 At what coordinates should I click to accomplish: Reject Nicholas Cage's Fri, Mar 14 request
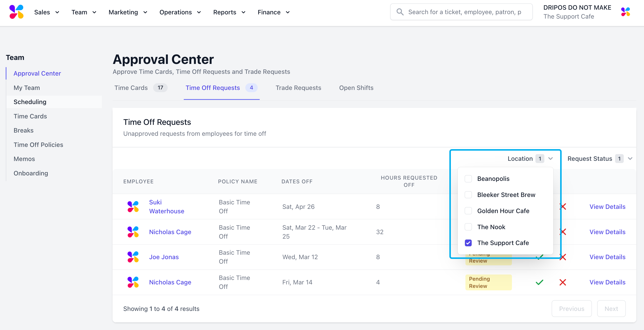point(562,282)
